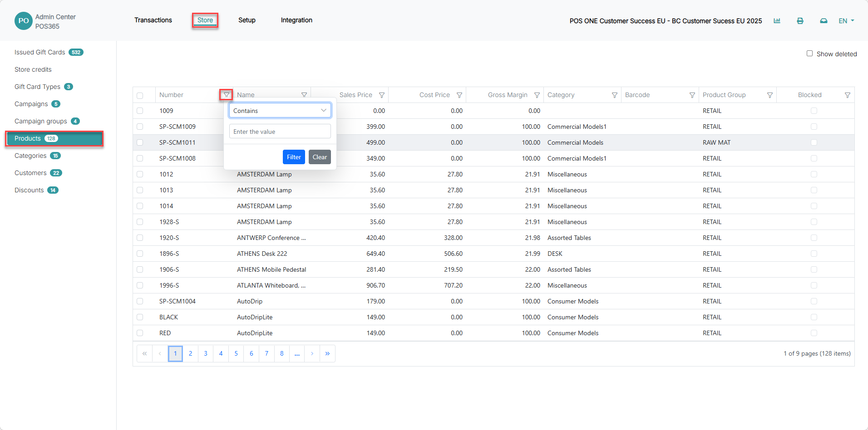The height and width of the screenshot is (430, 868).
Task: Open the Setup menu
Action: [x=247, y=20]
